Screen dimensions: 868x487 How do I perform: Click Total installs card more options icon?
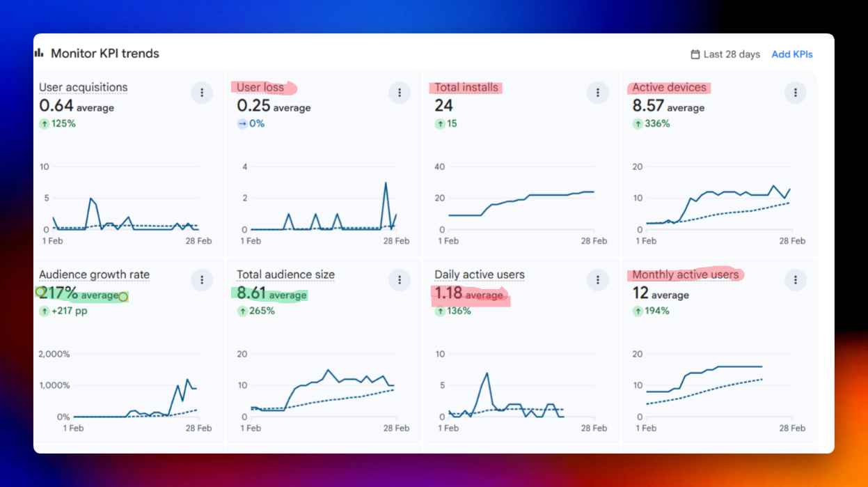[x=597, y=93]
